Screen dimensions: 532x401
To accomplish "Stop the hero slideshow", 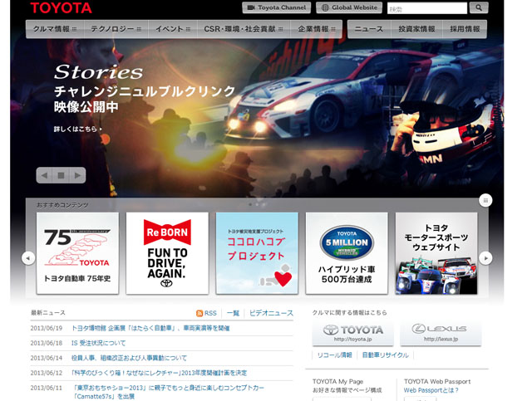I will 61,175.
